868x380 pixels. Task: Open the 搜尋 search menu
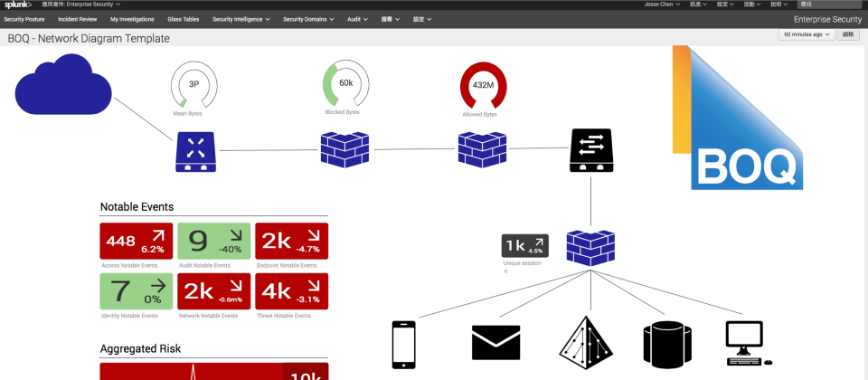(x=391, y=19)
